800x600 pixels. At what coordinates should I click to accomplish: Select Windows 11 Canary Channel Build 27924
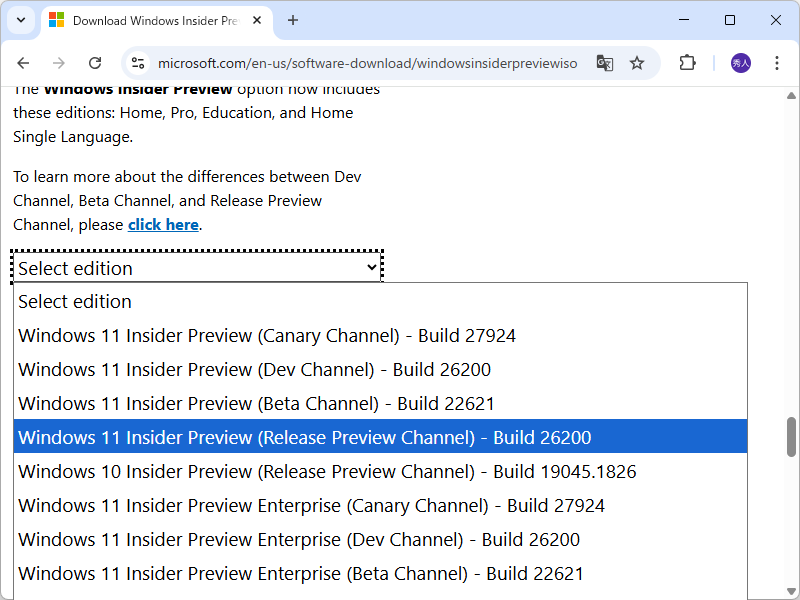pos(267,336)
